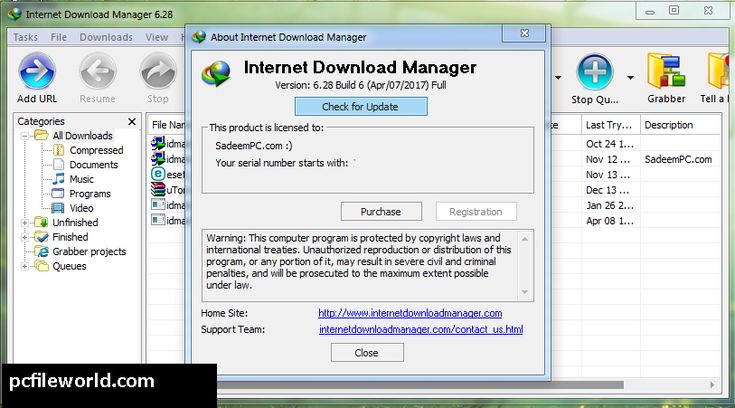Click the Queues folder icon
The width and height of the screenshot is (735, 408).
pyautogui.click(x=42, y=266)
